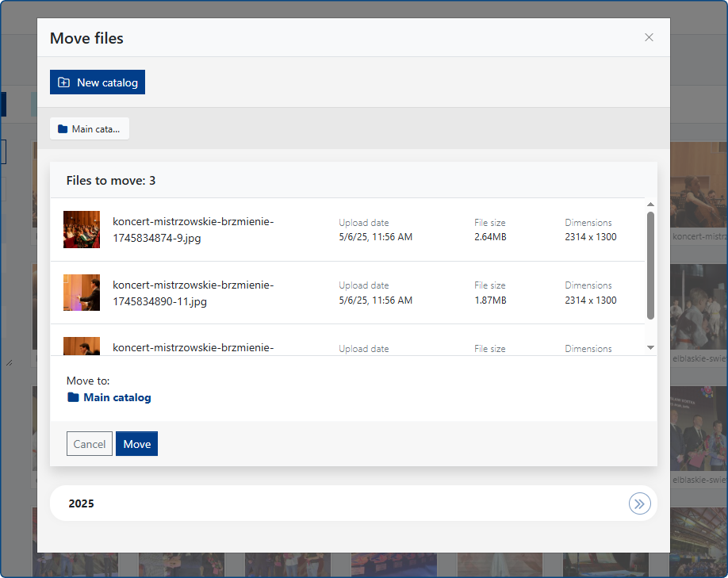Viewport: 728px width, 578px height.
Task: Open the Main catalog breadcrumb
Action: point(90,128)
